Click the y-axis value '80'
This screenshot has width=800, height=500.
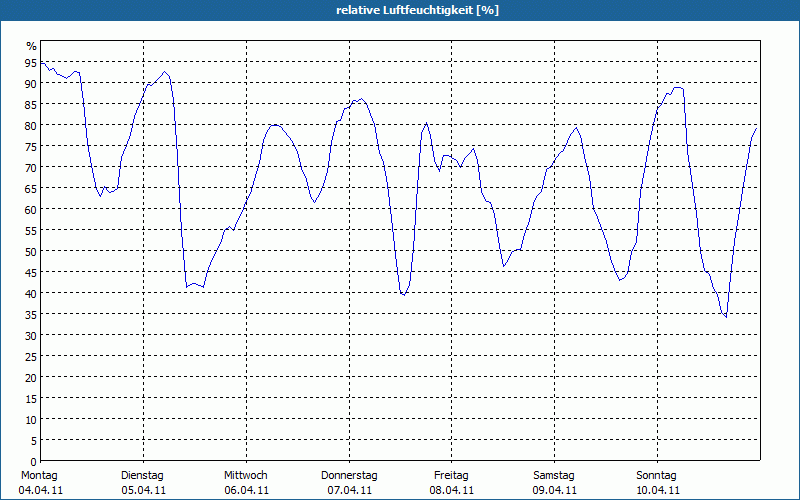pos(31,126)
